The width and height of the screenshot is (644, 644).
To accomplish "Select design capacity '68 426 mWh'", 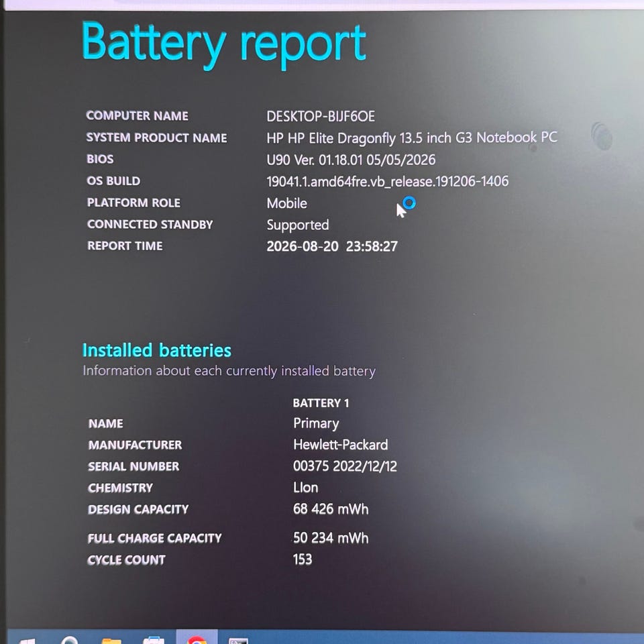I will 331,509.
